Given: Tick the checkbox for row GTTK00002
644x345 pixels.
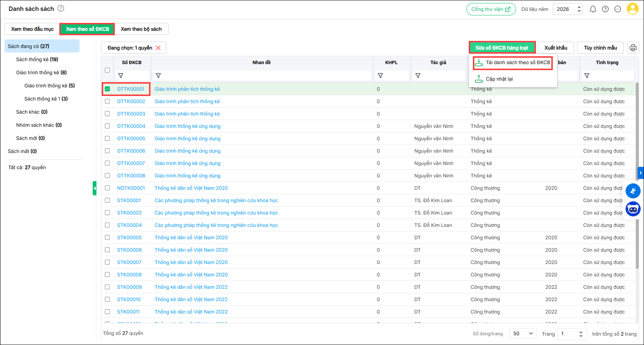Looking at the screenshot, I should point(107,101).
